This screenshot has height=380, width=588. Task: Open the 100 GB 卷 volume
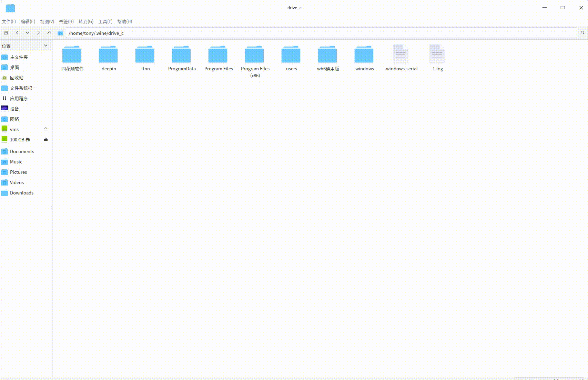click(x=21, y=140)
